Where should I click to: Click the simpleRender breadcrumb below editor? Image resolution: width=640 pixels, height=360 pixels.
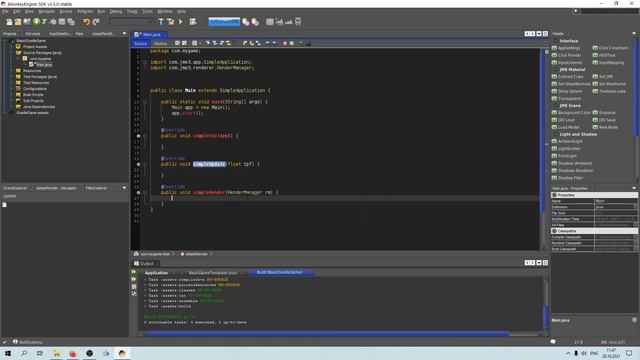196,254
